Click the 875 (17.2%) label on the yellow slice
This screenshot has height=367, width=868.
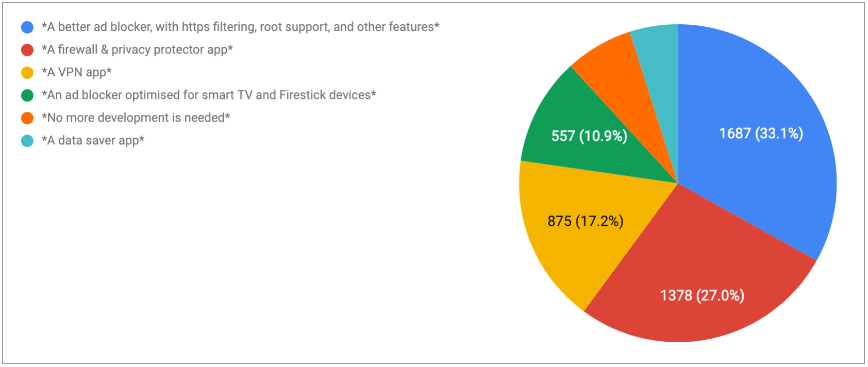pos(585,221)
